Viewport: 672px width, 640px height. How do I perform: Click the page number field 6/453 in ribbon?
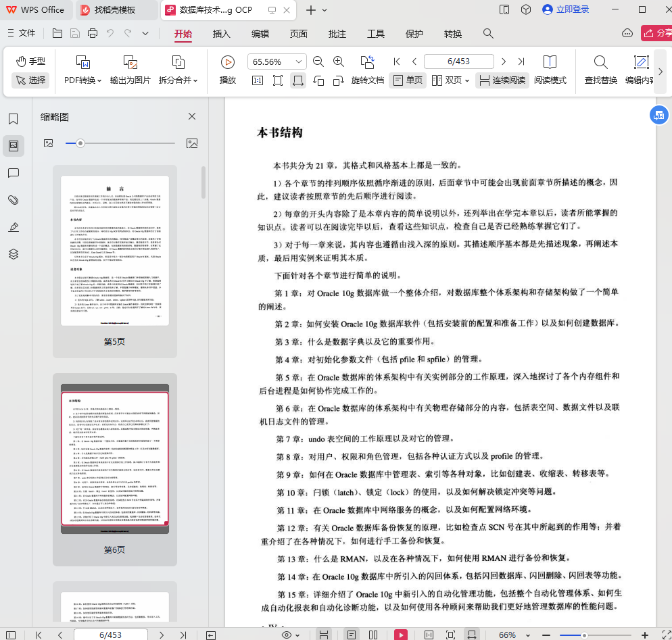tap(458, 61)
